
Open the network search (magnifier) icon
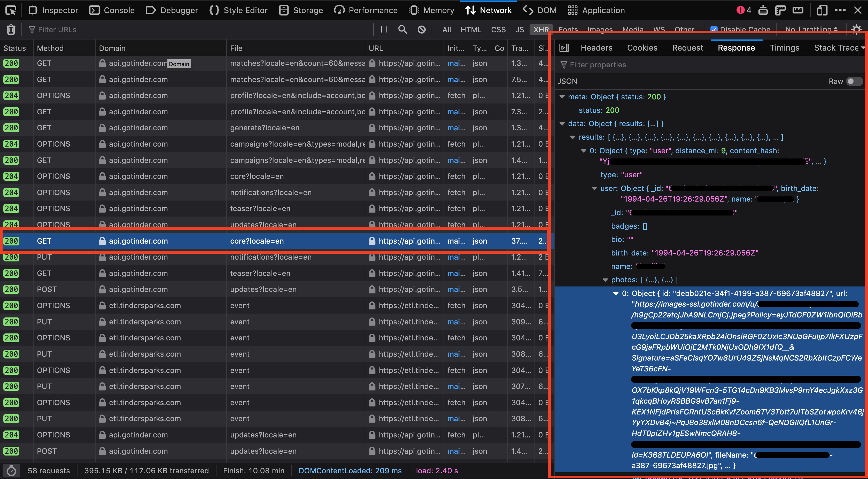pyautogui.click(x=402, y=29)
